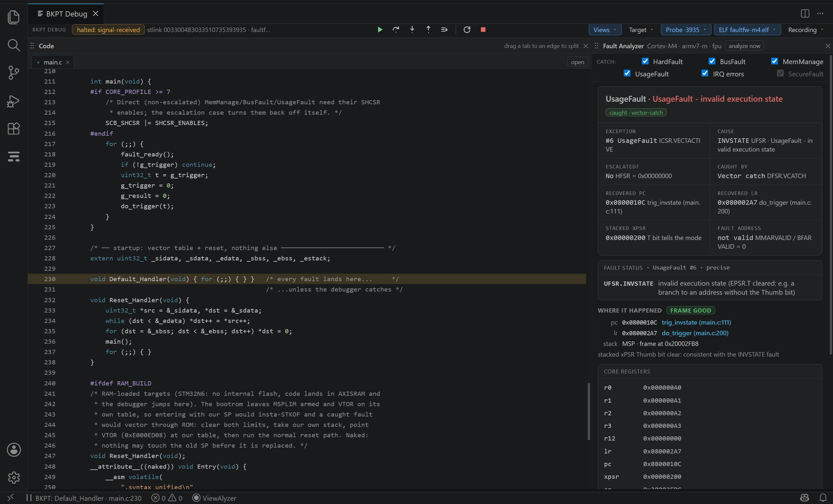
Task: Close the Fault Analyzer panel
Action: coord(828,46)
